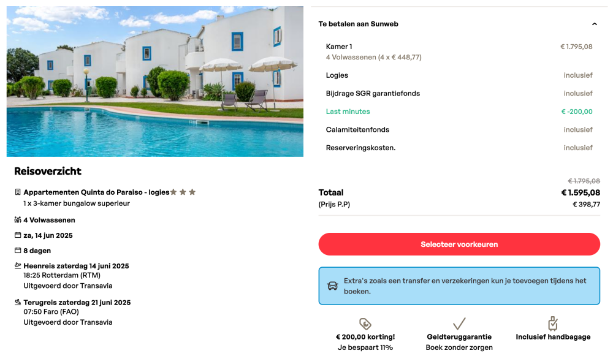Click the car transfer icon in the blue info box

click(x=333, y=286)
